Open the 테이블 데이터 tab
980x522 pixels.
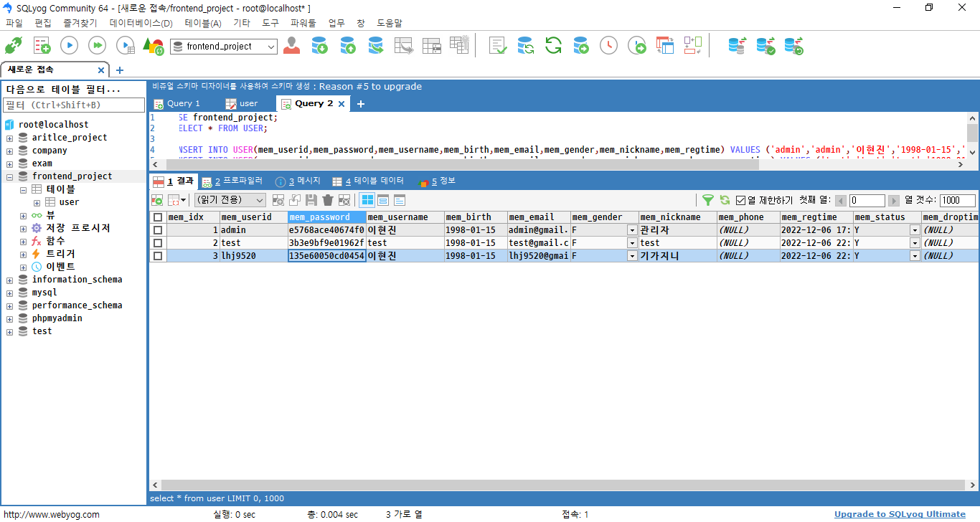(369, 181)
